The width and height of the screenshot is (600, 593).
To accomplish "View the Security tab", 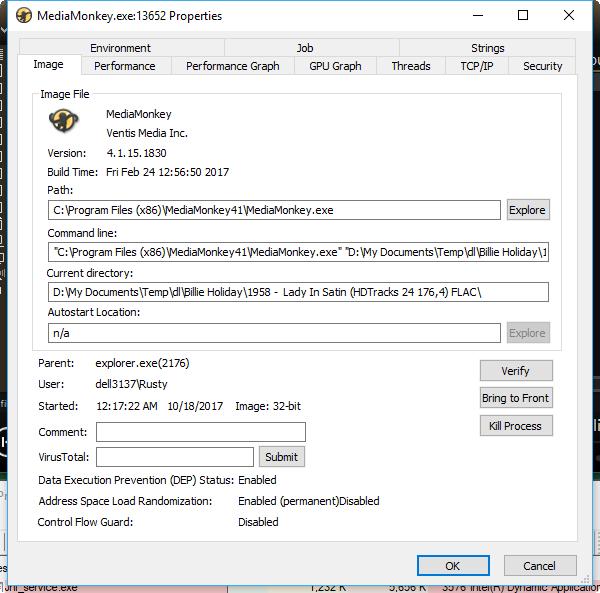I will coord(542,66).
